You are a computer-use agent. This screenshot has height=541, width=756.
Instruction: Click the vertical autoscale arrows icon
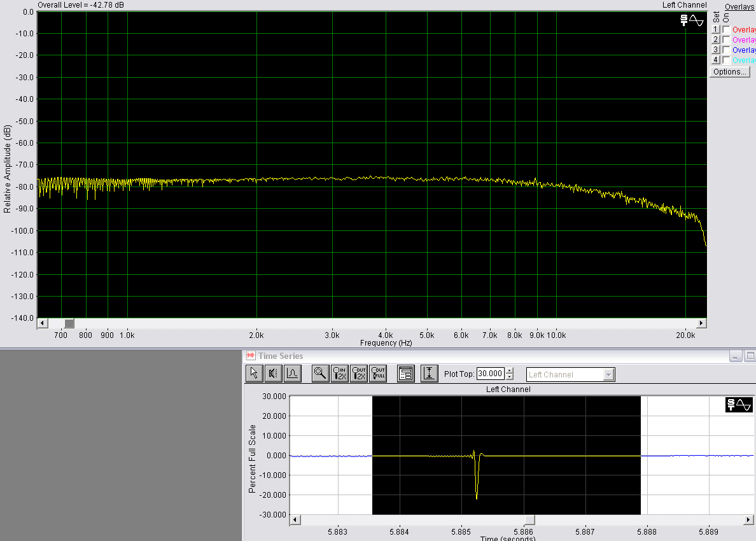click(430, 374)
